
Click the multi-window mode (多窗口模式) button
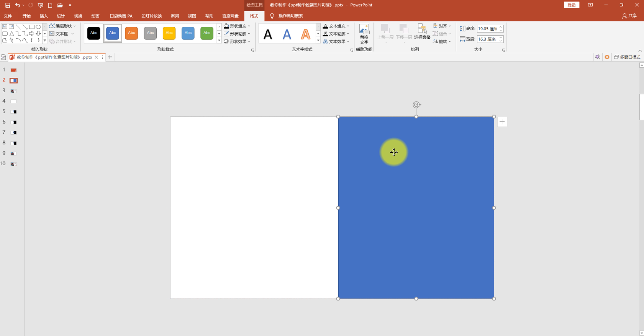coord(627,57)
